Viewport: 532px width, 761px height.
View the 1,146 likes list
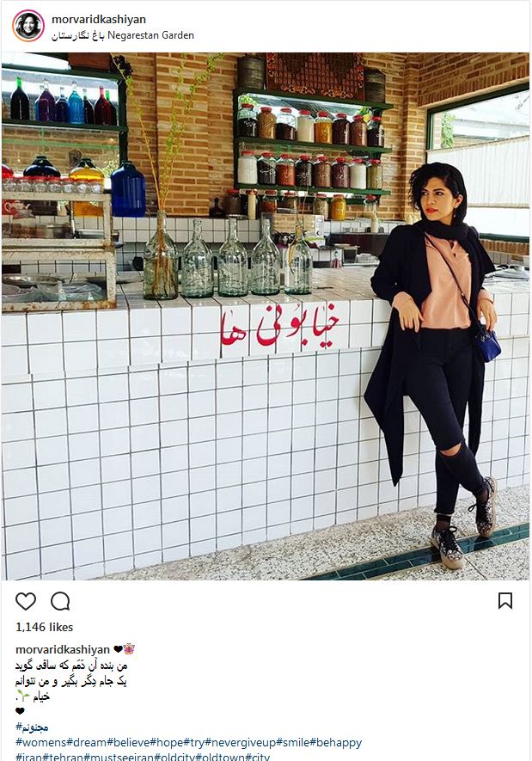(x=44, y=627)
